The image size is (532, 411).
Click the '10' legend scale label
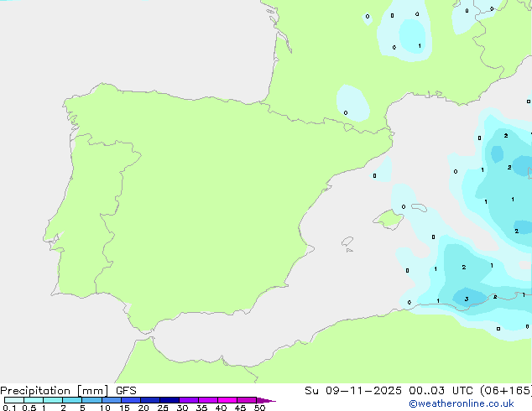click(105, 408)
